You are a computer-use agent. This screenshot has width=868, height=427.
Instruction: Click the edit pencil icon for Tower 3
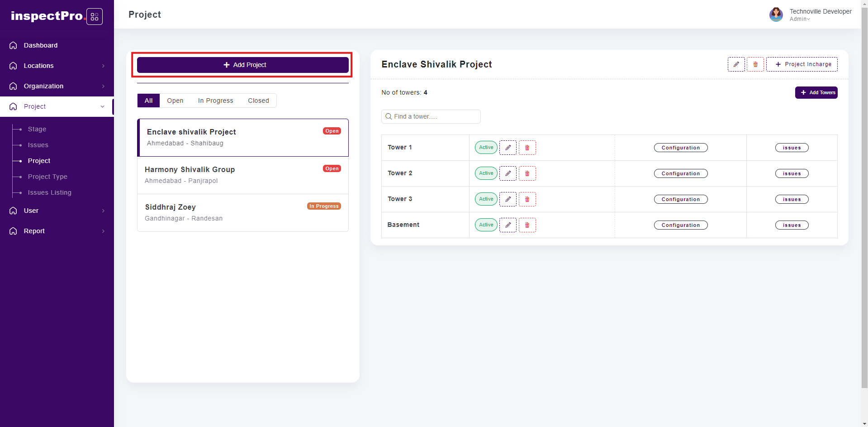(x=508, y=199)
